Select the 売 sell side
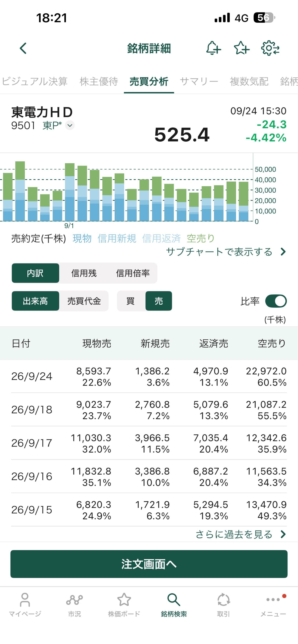Viewport: 298px width, 644px height. (159, 301)
